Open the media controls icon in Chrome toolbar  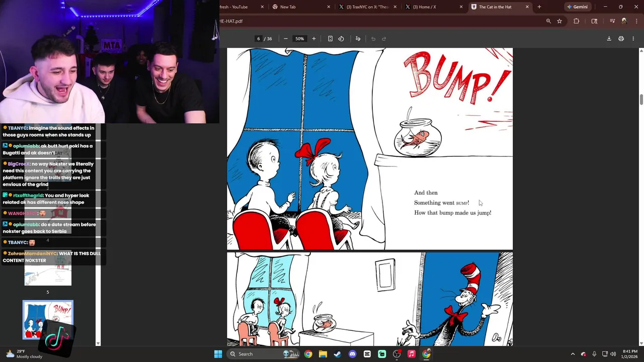click(612, 21)
